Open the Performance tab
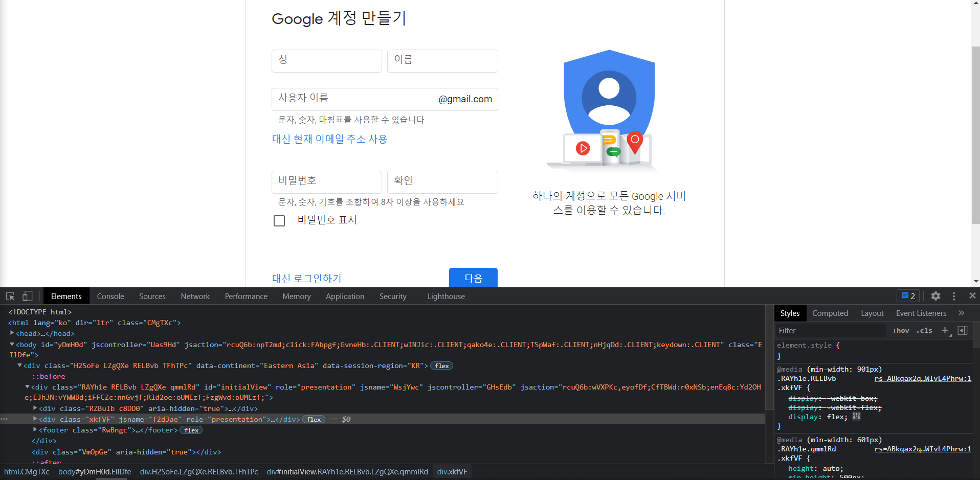The height and width of the screenshot is (480, 980). 246,296
